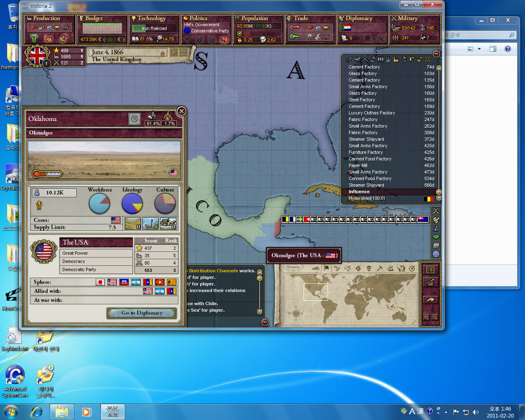
Task: Select first Cement Factory 74d entry
Action: [x=391, y=67]
